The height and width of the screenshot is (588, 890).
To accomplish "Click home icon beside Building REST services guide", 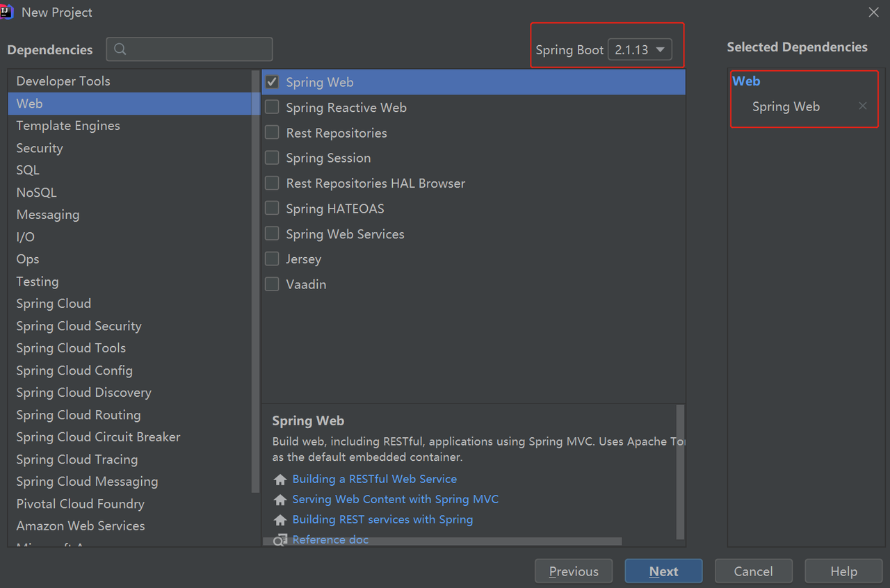I will [280, 520].
